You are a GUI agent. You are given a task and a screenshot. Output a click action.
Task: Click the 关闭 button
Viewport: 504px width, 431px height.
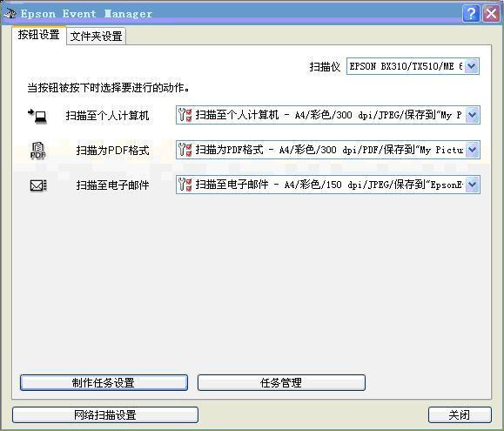pos(460,415)
